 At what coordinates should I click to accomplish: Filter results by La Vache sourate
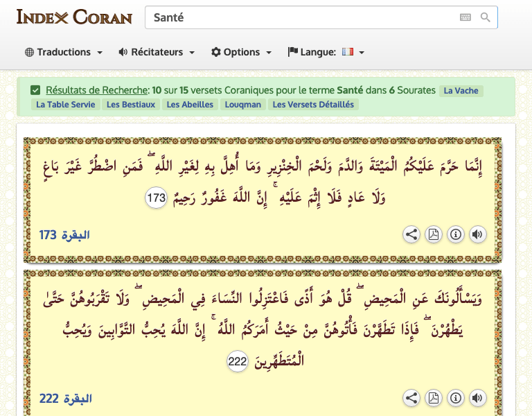(461, 90)
